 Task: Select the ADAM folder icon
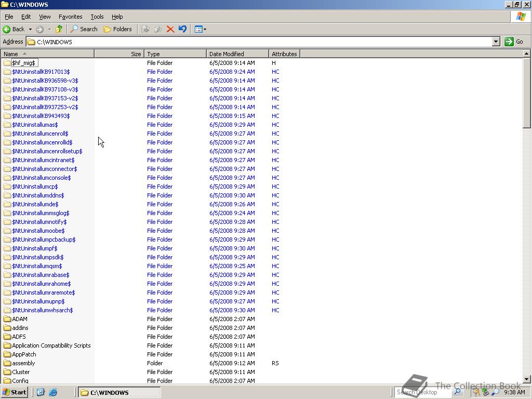click(7, 318)
